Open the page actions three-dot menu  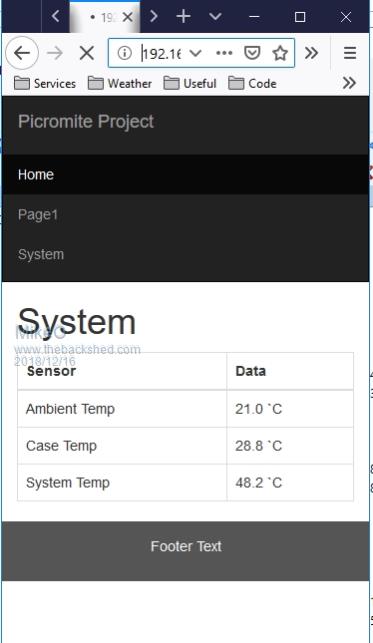tap(224, 53)
